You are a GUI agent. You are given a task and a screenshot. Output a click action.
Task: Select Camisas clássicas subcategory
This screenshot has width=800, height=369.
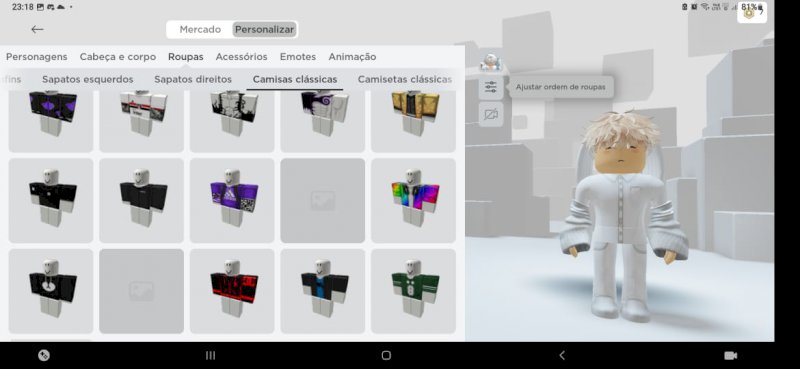point(295,80)
